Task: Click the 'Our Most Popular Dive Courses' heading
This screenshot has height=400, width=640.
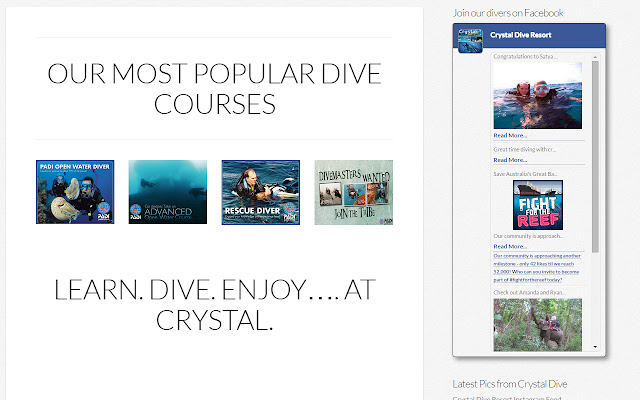Action: tap(214, 89)
